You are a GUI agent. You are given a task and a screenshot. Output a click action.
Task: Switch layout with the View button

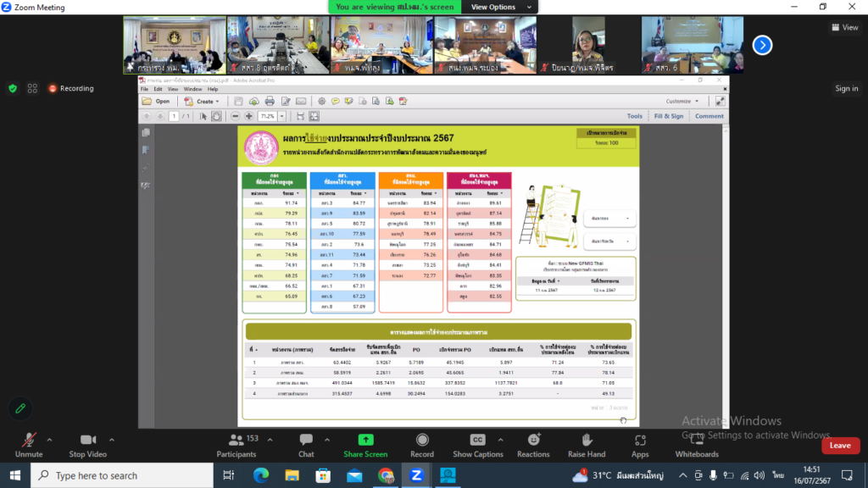[x=845, y=27]
